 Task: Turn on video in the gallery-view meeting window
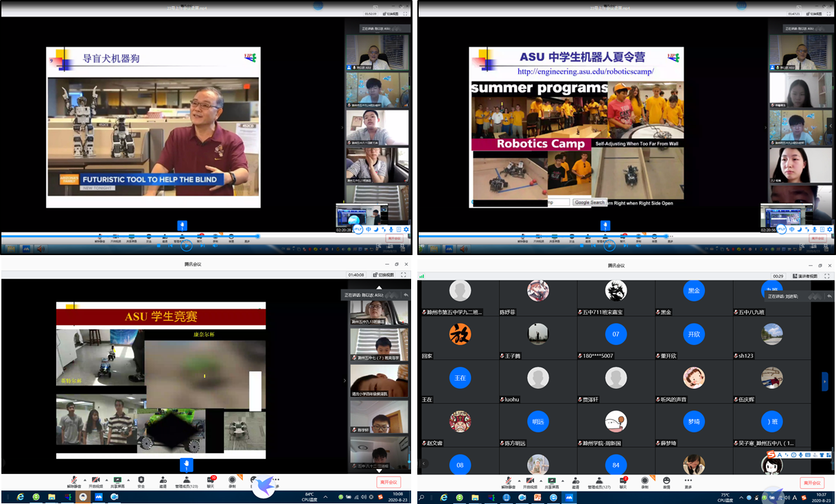pos(530,482)
